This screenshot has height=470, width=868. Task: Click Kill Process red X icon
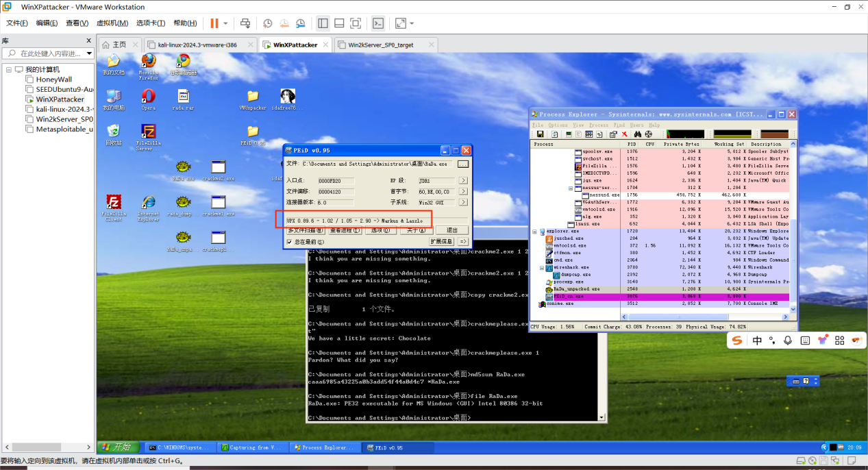(624, 134)
